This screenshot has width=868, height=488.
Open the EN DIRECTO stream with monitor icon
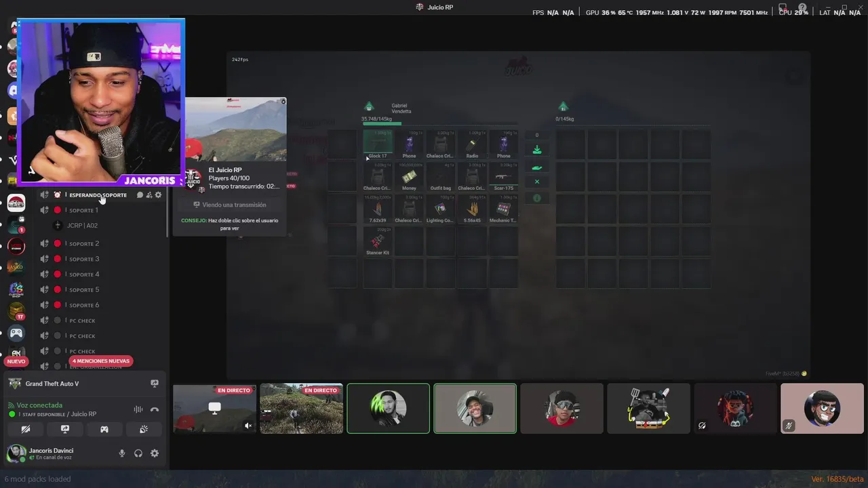click(x=215, y=409)
